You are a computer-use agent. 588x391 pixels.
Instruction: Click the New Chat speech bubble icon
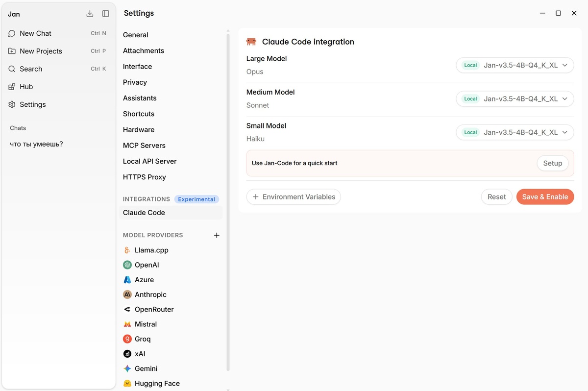[12, 33]
